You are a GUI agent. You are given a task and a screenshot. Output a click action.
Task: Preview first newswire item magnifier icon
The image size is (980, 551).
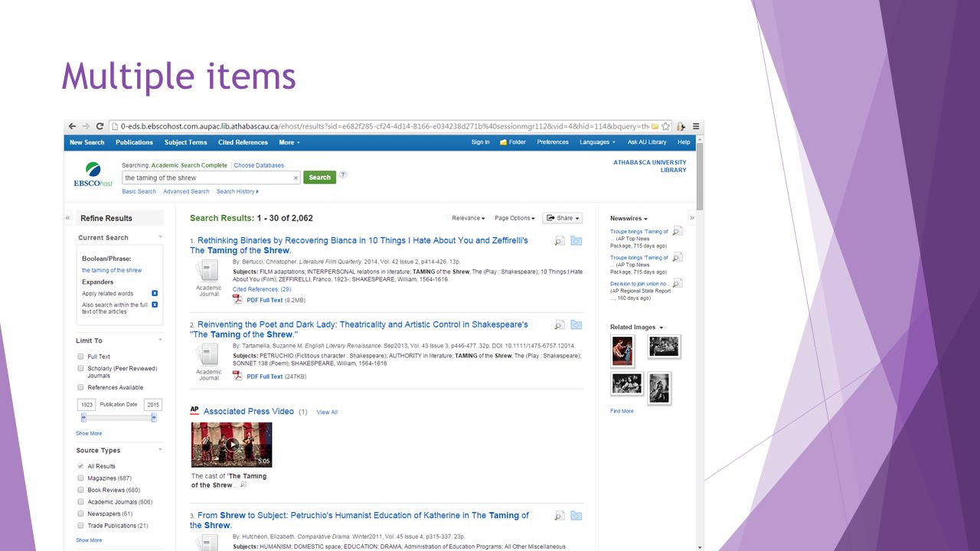(x=677, y=231)
